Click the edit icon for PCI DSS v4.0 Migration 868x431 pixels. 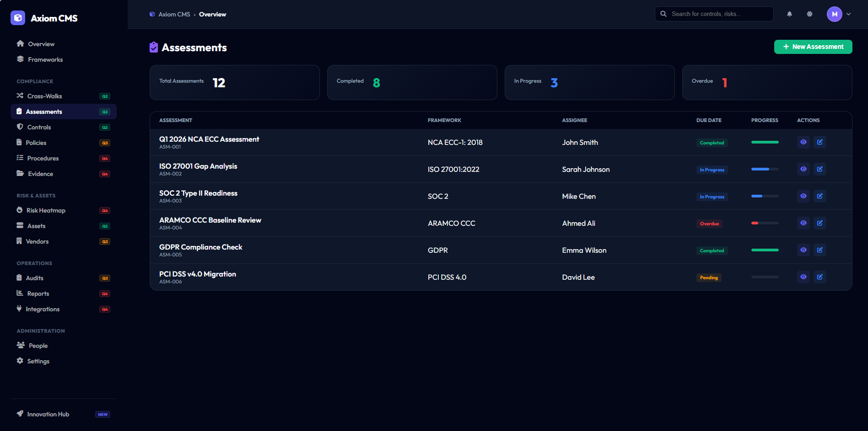819,277
